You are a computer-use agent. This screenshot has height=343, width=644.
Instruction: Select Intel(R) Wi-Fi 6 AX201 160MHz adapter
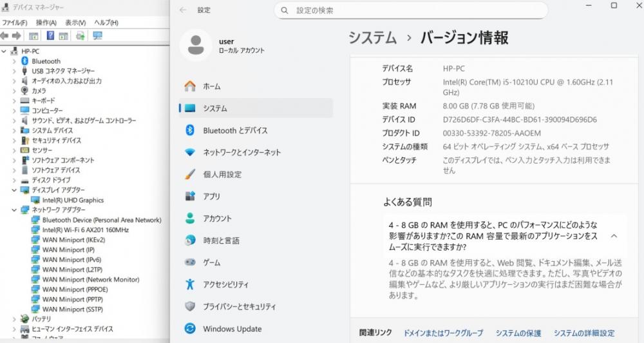click(85, 230)
